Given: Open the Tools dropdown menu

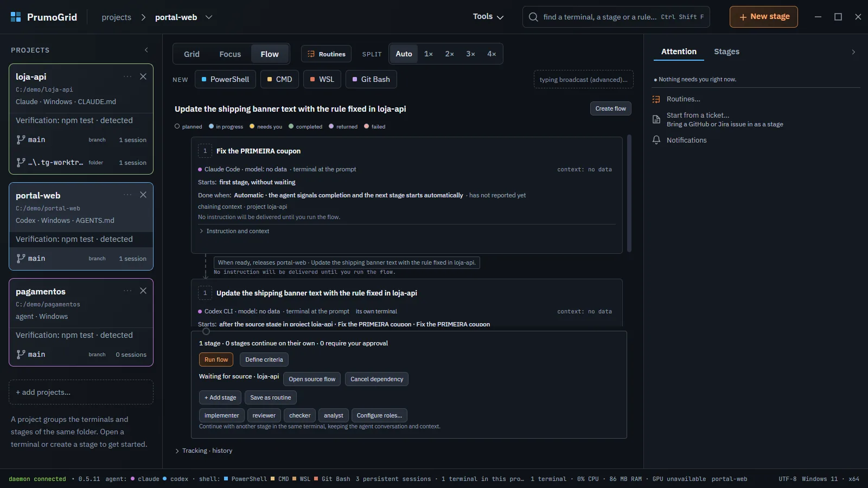Looking at the screenshot, I should [488, 17].
